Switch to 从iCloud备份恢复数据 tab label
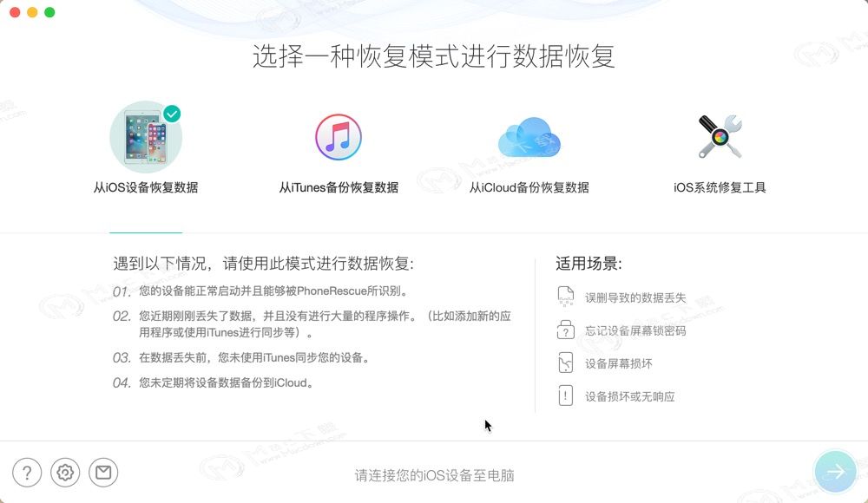The image size is (868, 503). 529,187
